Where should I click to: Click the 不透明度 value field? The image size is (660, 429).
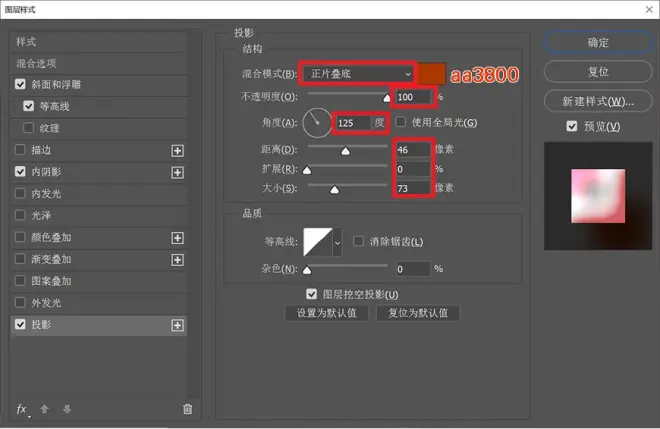[413, 97]
